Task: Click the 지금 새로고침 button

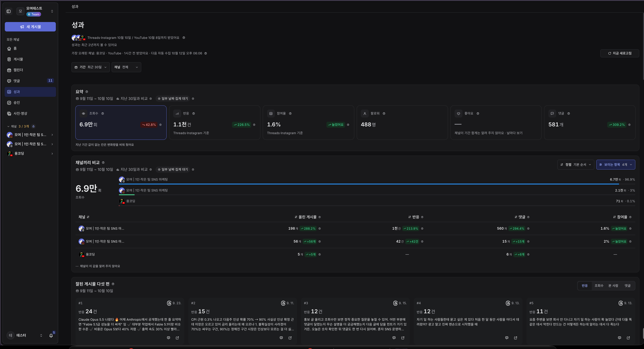Action: (619, 53)
